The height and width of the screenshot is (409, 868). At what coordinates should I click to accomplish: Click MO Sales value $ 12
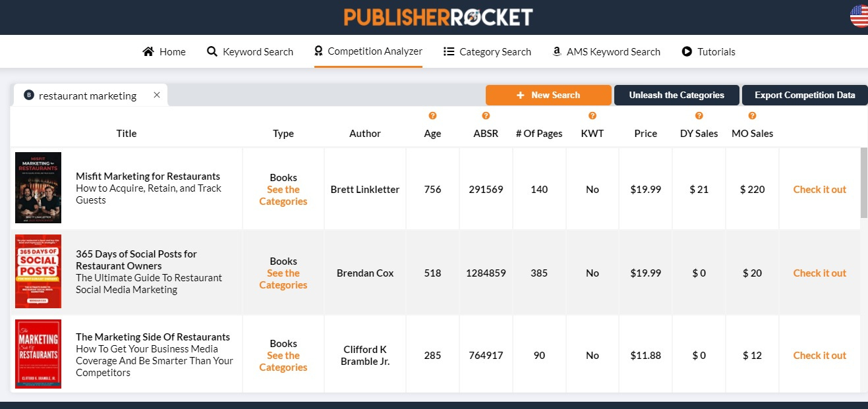pos(753,355)
